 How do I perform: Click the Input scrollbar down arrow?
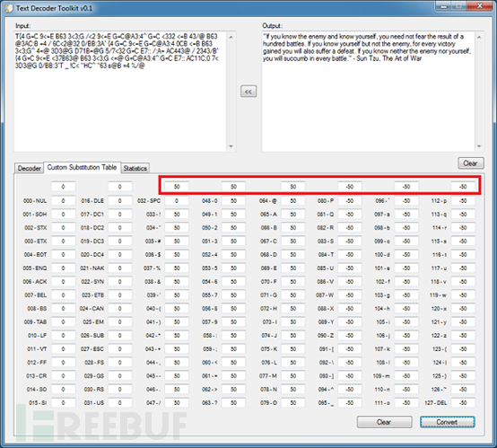coord(231,146)
